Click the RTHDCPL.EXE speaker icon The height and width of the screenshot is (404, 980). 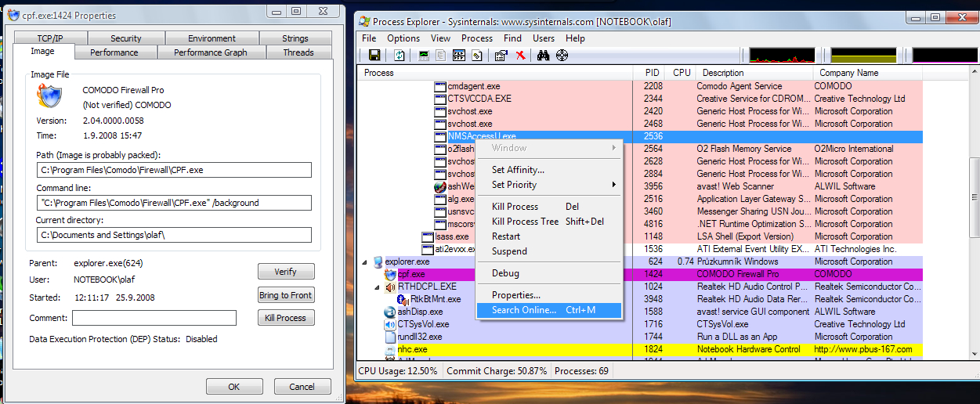tap(390, 287)
